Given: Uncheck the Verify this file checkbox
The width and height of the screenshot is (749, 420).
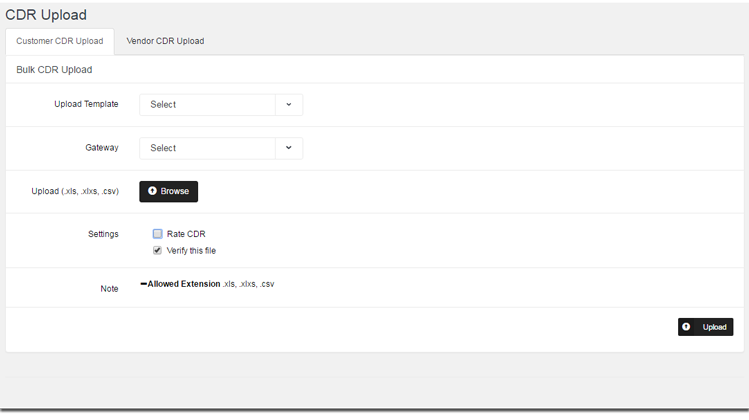Looking at the screenshot, I should [158, 251].
